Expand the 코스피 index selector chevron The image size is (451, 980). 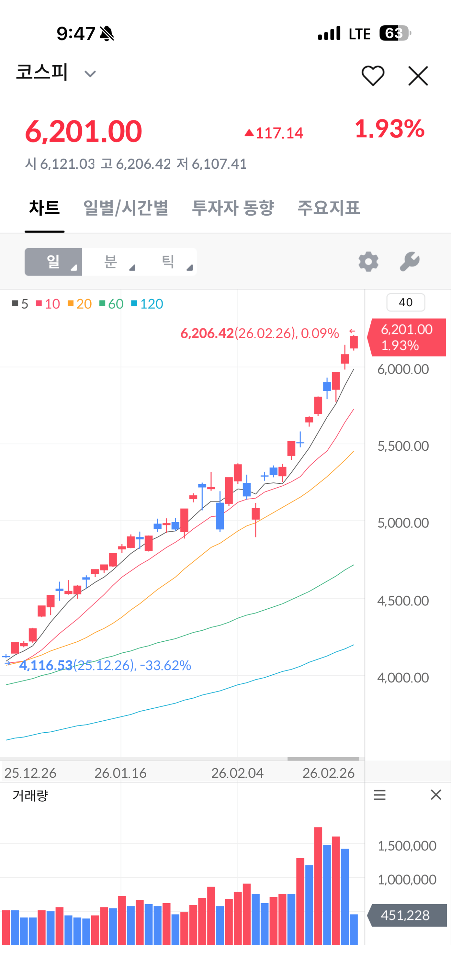[x=90, y=74]
